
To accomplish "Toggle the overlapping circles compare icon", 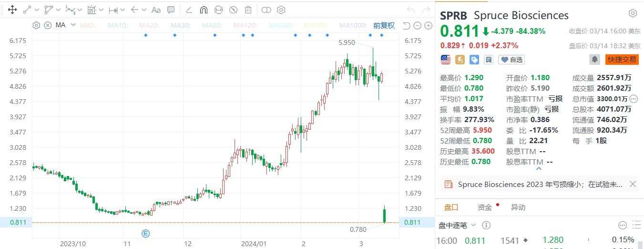I will click(266, 10).
